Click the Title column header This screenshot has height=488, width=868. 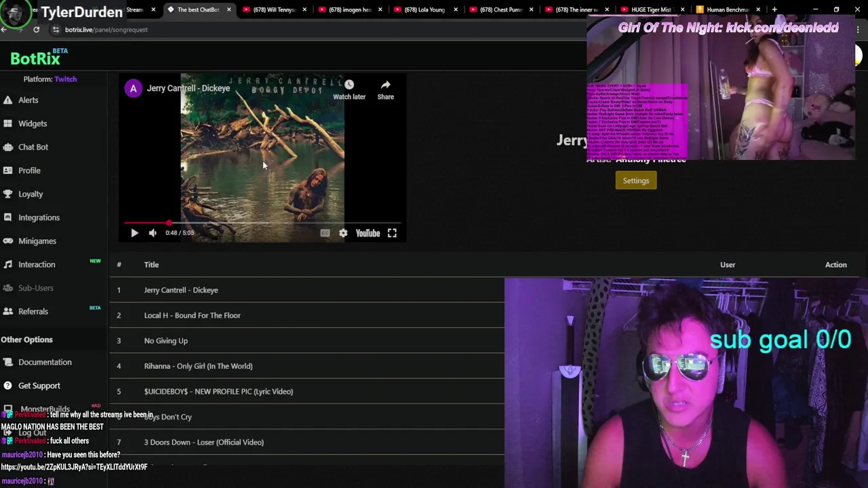point(151,265)
